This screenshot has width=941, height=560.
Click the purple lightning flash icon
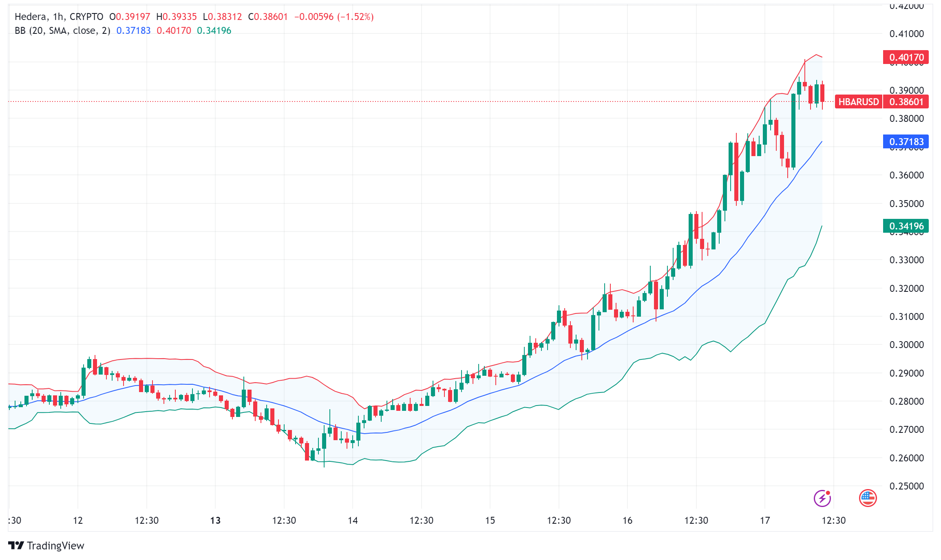tap(822, 498)
